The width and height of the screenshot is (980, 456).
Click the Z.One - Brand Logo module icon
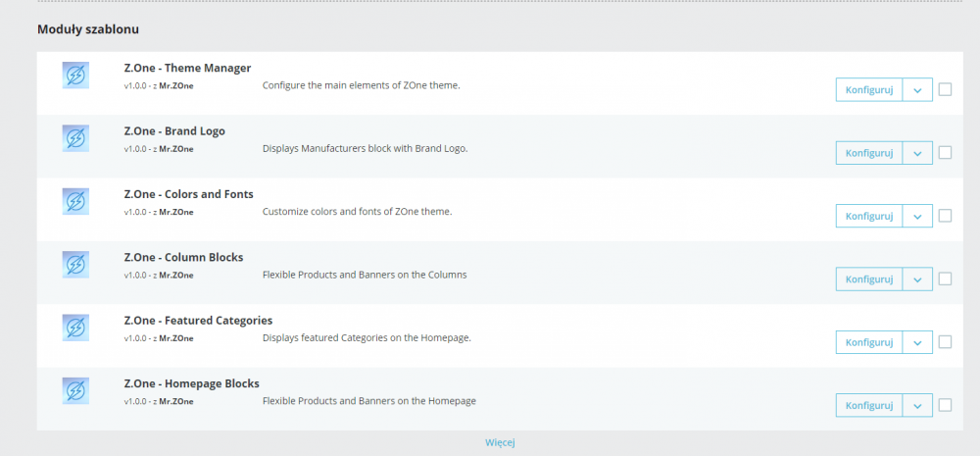(x=75, y=138)
